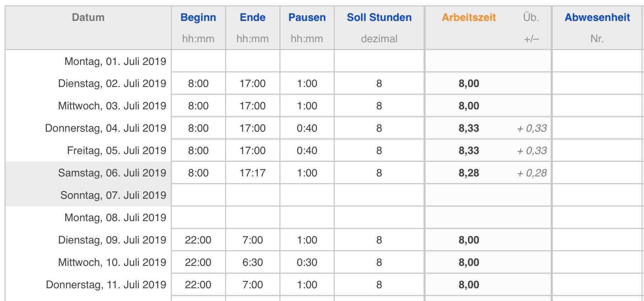Click the Abwesenheit column header
The width and height of the screenshot is (644, 301).
tap(597, 17)
